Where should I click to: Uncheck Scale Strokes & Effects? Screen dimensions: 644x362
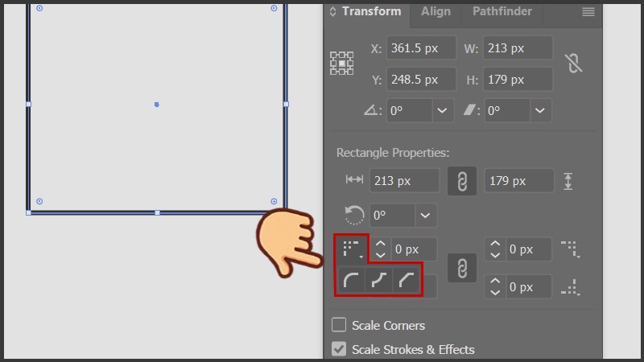[340, 349]
